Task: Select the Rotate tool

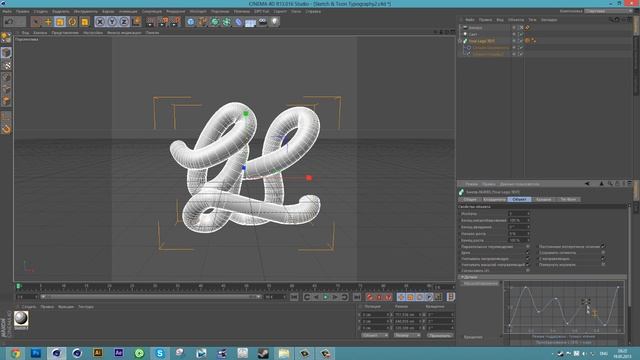Action: coord(72,21)
